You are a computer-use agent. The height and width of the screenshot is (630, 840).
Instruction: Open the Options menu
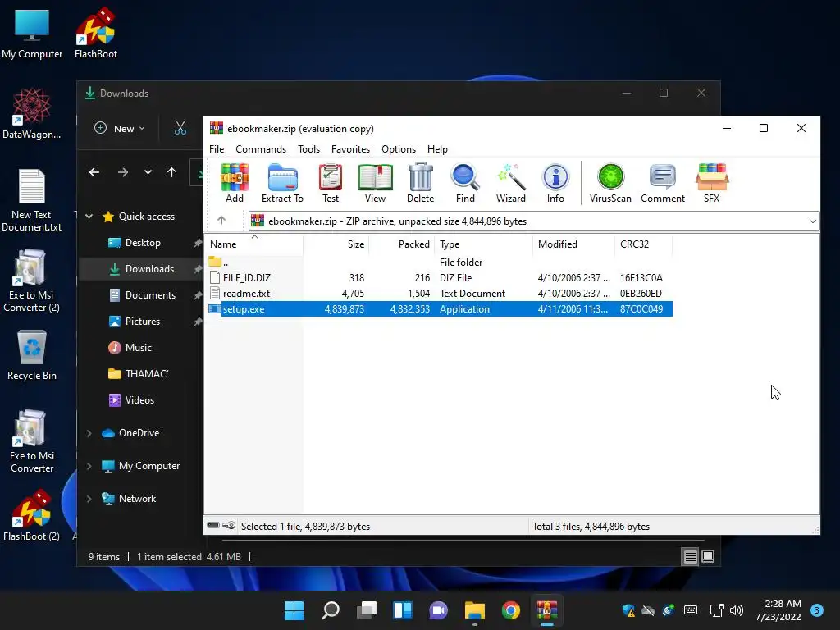click(x=399, y=149)
